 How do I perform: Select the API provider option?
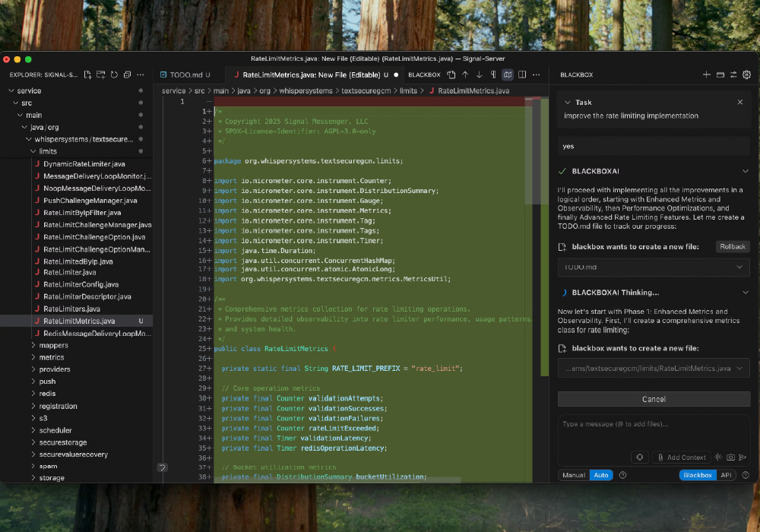coord(727,475)
